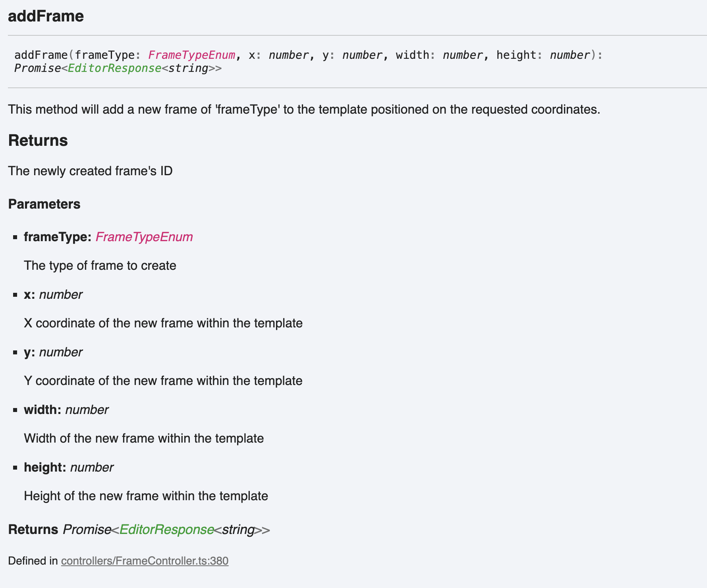
Task: Select the frameType parameter name
Action: click(58, 237)
